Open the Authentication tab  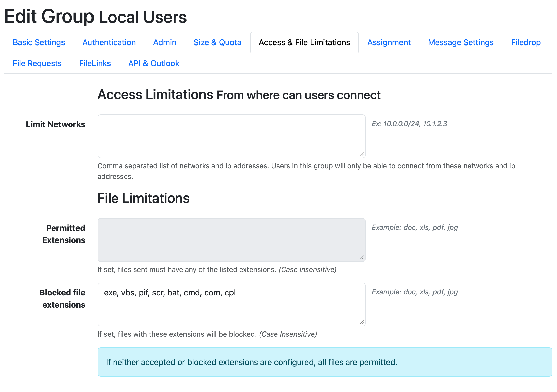click(109, 42)
